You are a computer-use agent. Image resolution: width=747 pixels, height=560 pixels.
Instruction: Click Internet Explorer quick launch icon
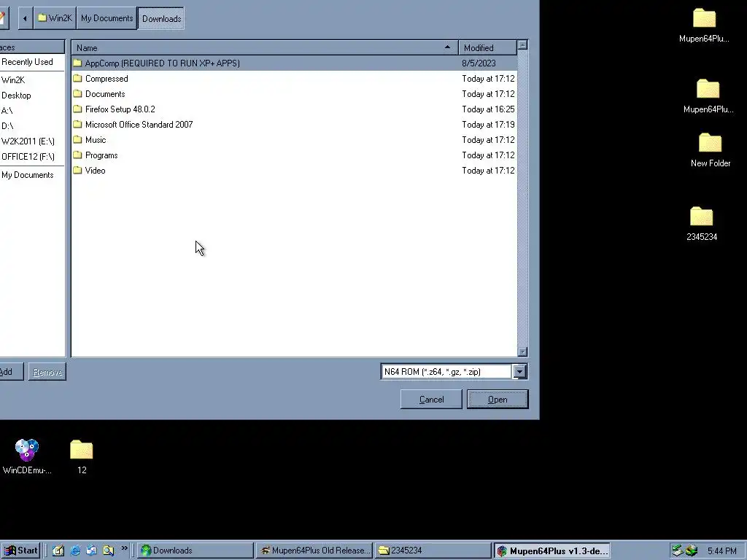(75, 551)
